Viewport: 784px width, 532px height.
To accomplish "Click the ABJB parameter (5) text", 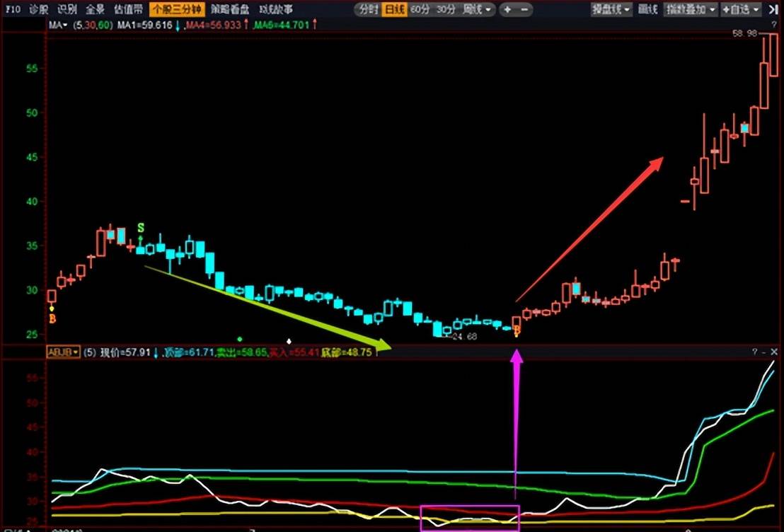I will (x=89, y=352).
